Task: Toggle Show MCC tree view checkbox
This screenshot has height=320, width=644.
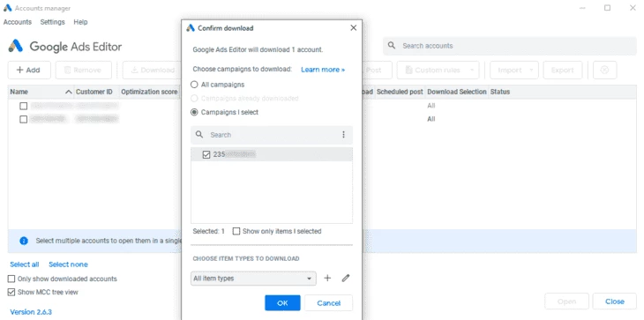Action: click(x=11, y=293)
